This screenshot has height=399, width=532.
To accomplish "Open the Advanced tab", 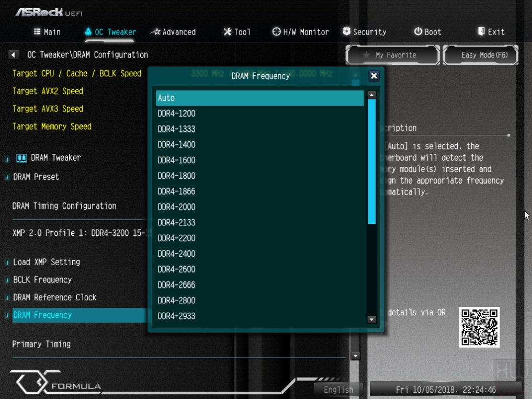I will click(173, 32).
